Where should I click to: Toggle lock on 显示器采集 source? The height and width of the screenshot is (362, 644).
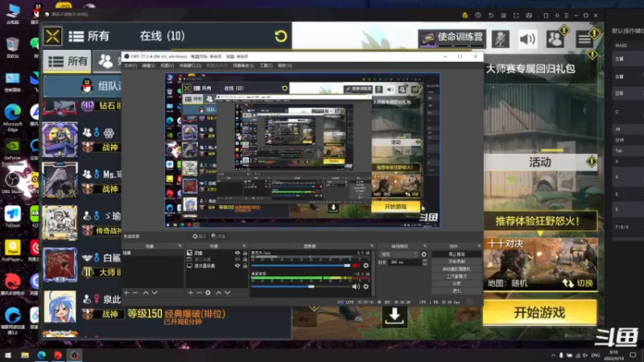[246, 265]
